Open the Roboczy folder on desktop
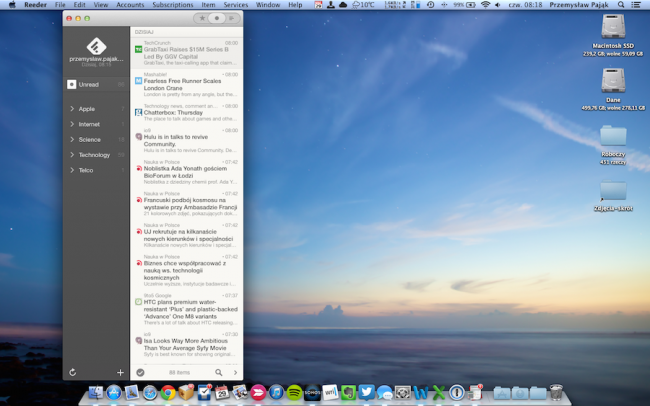 [x=613, y=136]
